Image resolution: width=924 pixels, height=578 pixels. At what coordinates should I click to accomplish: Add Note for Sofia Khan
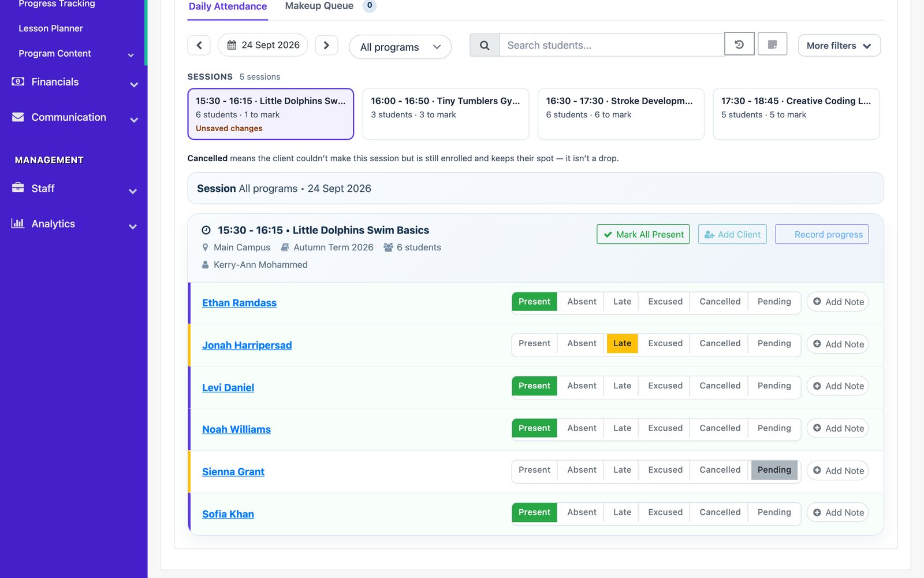coord(837,512)
